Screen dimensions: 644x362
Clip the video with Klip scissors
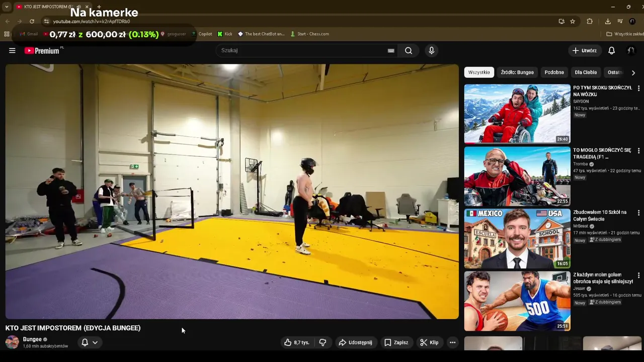click(x=429, y=342)
